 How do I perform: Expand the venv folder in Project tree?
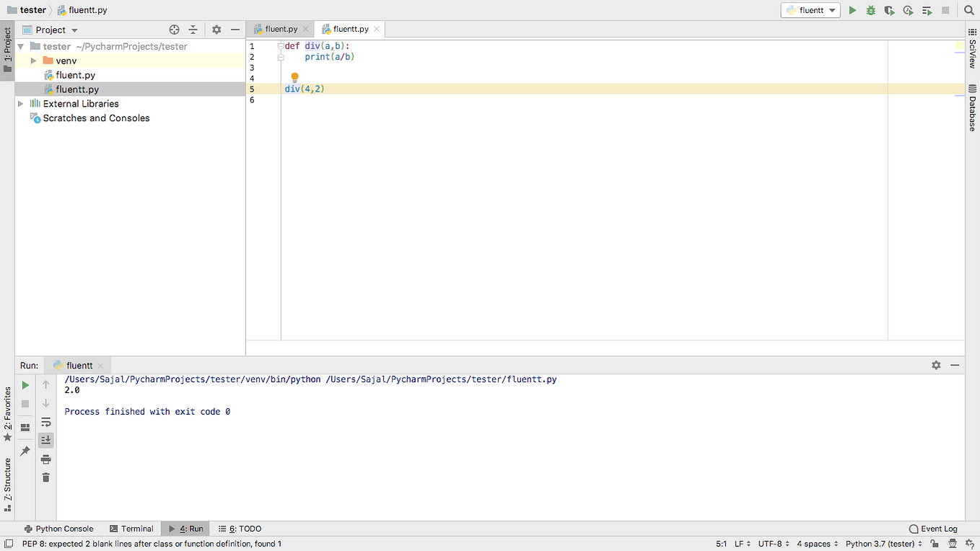pos(33,61)
